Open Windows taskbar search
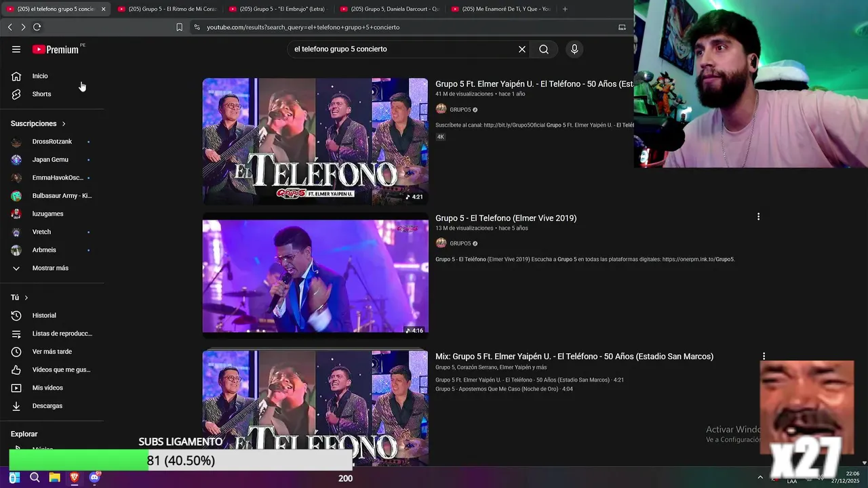Image resolution: width=868 pixels, height=488 pixels. [x=35, y=478]
